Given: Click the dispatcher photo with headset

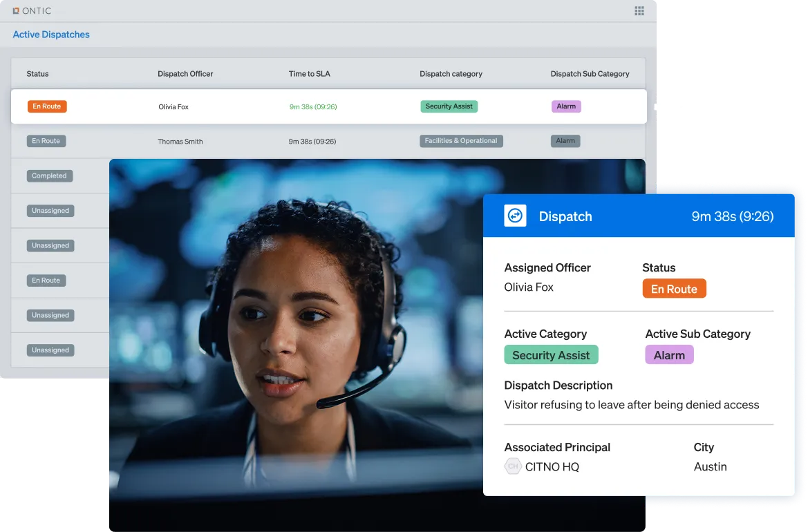Looking at the screenshot, I should (x=297, y=332).
